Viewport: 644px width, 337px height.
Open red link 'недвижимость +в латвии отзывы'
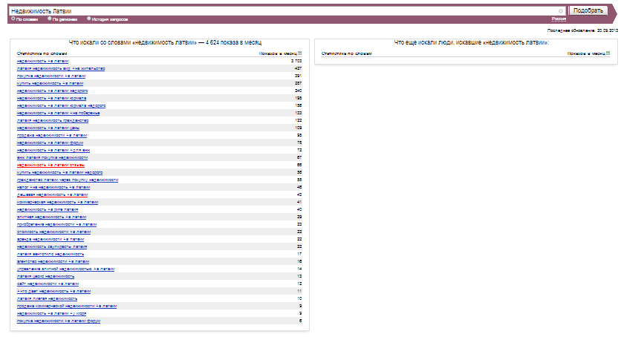51,165
